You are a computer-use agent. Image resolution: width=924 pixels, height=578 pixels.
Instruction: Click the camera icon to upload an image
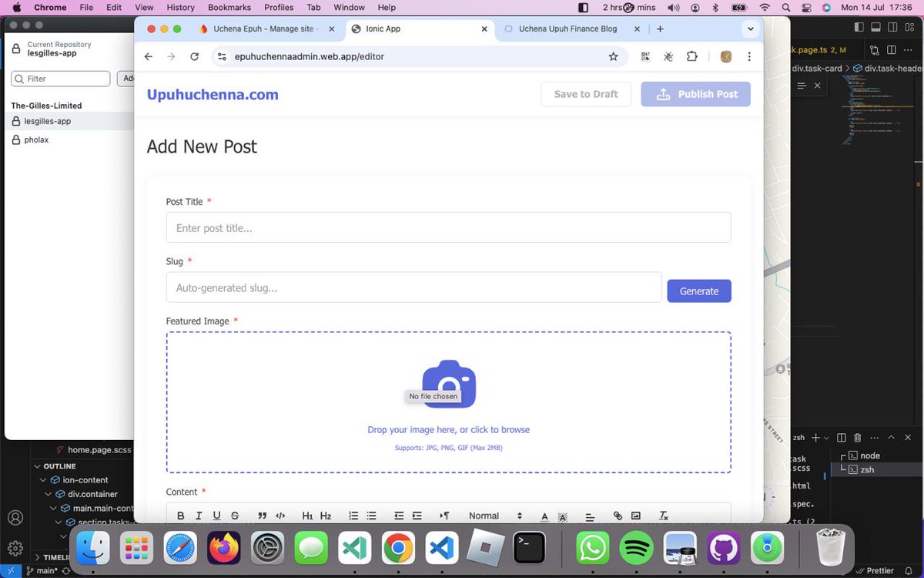click(x=449, y=384)
